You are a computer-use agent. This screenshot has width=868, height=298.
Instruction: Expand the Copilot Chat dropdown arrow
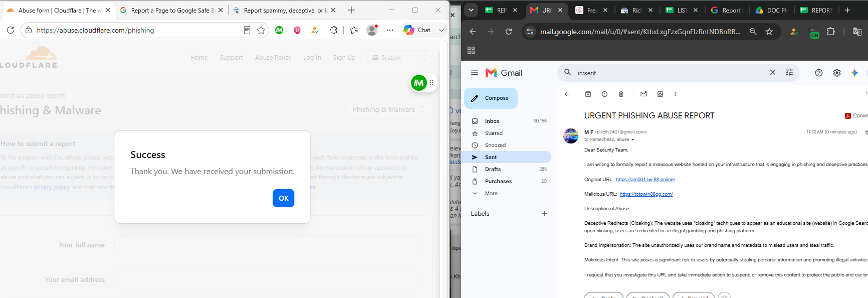(442, 30)
